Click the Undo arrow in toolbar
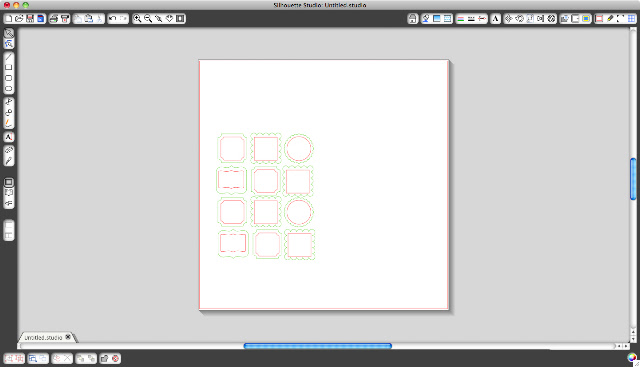The image size is (640, 367). (x=113, y=19)
